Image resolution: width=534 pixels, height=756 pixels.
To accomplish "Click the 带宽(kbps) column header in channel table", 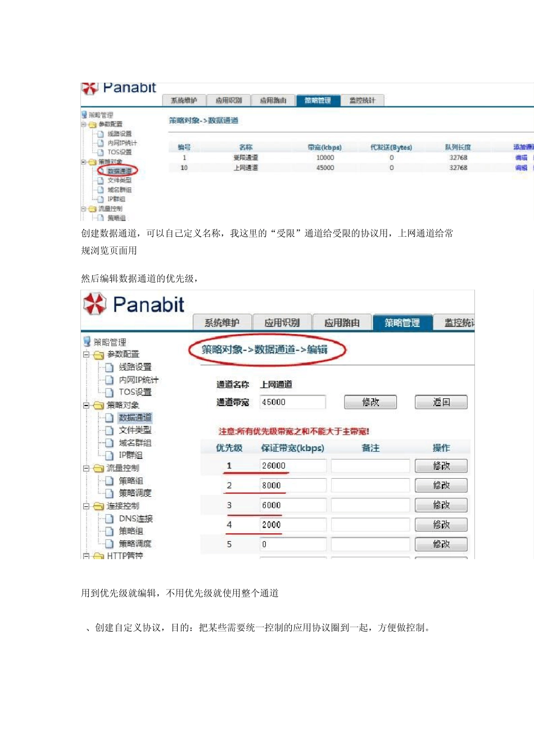I will pos(324,147).
